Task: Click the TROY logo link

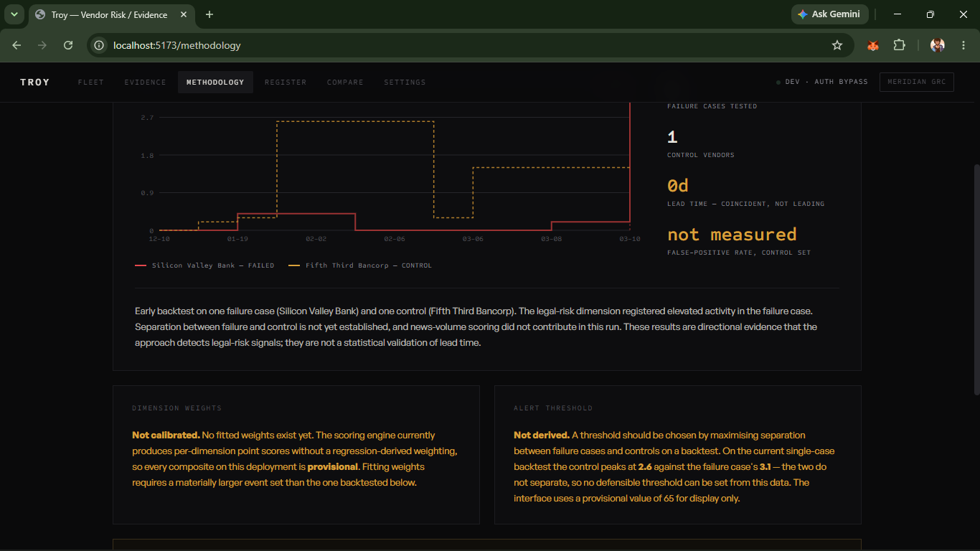Action: pos(35,83)
